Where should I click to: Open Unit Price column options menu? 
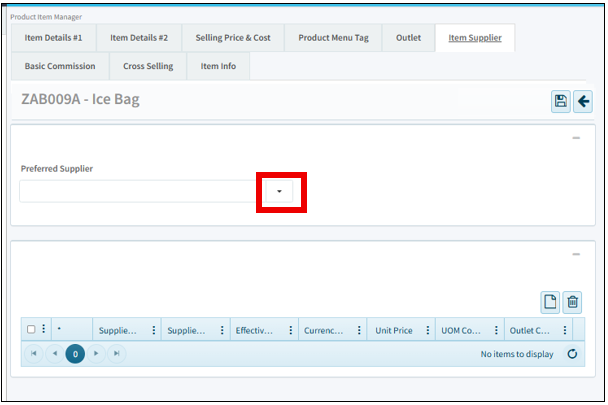tap(427, 330)
